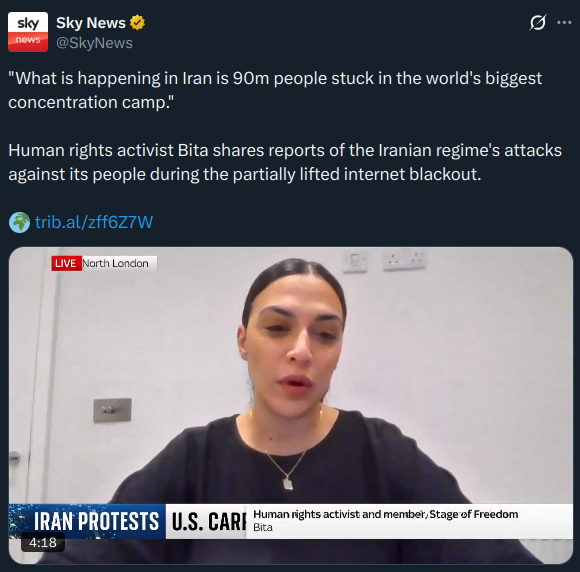The width and height of the screenshot is (580, 572).
Task: Click the internet blackout paragraph text
Action: pos(285,162)
